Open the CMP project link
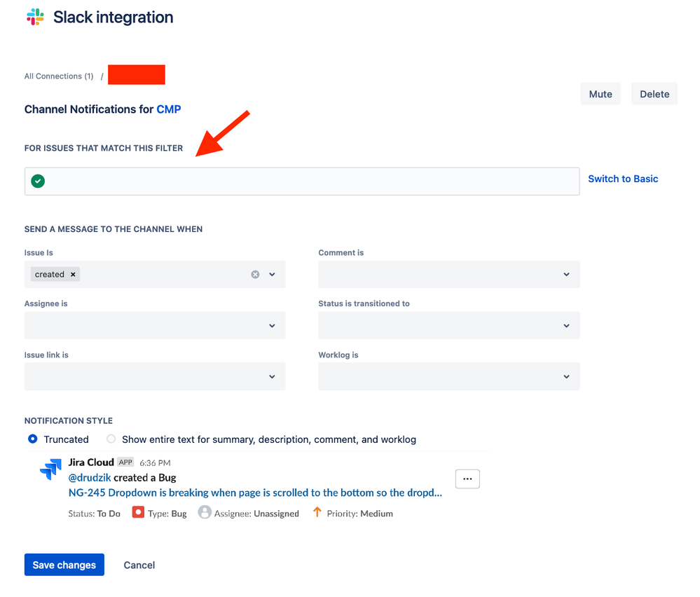700x597 pixels. pyautogui.click(x=169, y=109)
